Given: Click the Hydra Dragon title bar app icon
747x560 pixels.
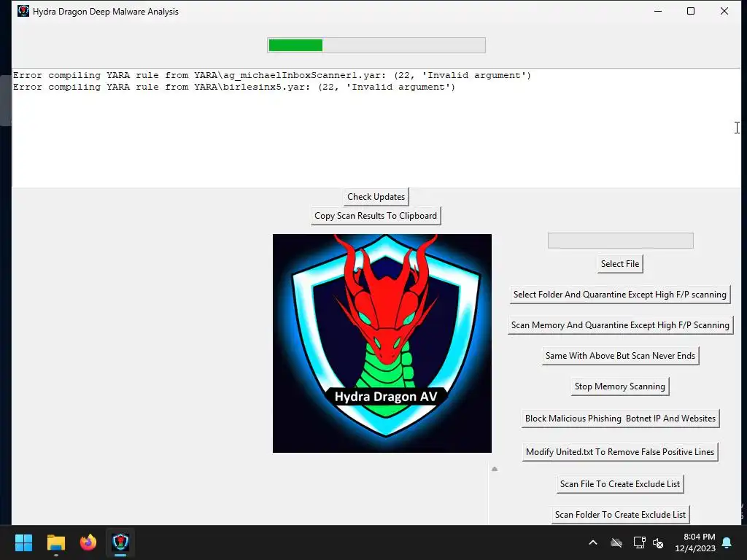Looking at the screenshot, I should point(23,11).
